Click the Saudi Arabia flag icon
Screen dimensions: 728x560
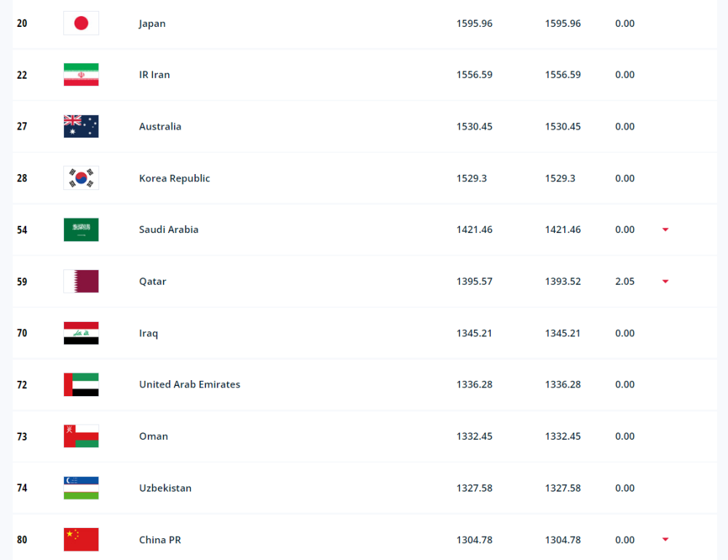pyautogui.click(x=82, y=230)
